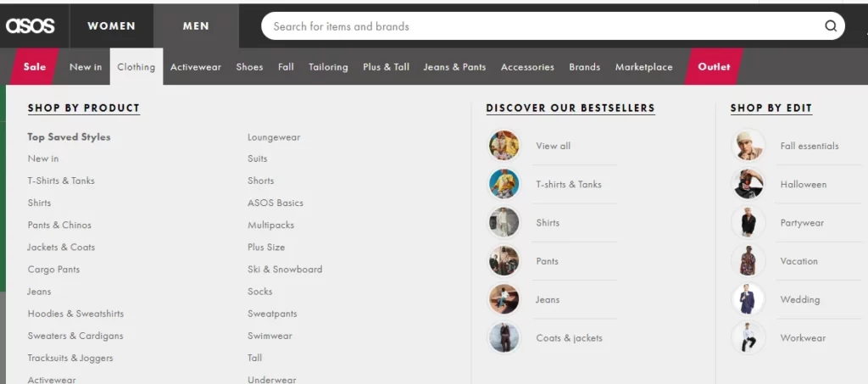The height and width of the screenshot is (384, 868).
Task: Browse Plus Size
Action: 266,248
